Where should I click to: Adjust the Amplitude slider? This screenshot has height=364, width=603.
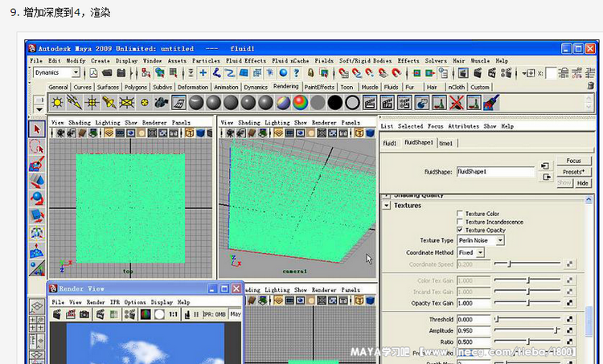[527, 330]
